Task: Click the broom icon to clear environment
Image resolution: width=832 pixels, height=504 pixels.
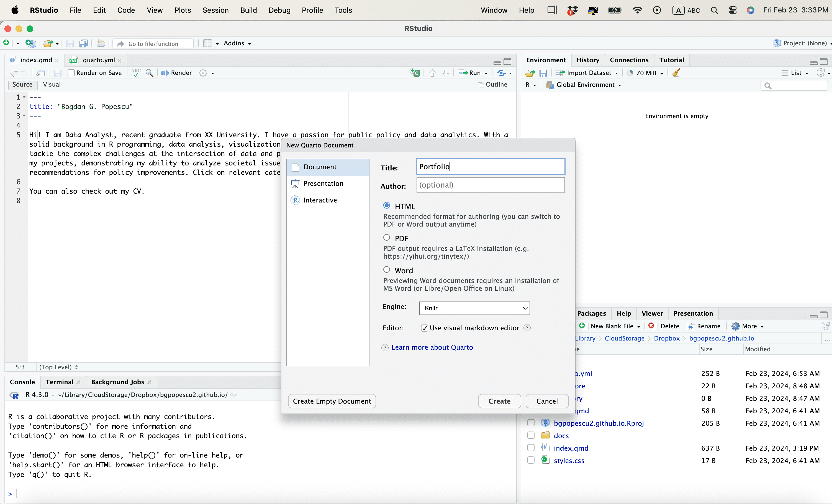Action: pyautogui.click(x=676, y=73)
